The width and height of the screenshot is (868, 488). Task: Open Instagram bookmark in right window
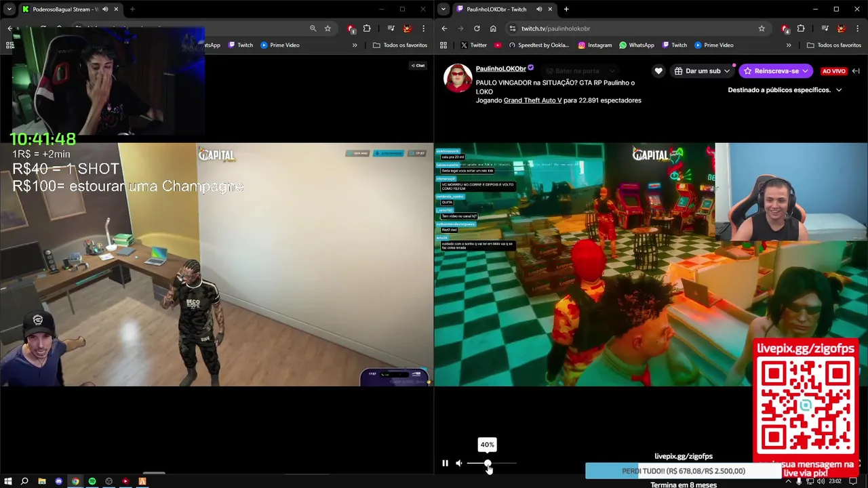595,45
